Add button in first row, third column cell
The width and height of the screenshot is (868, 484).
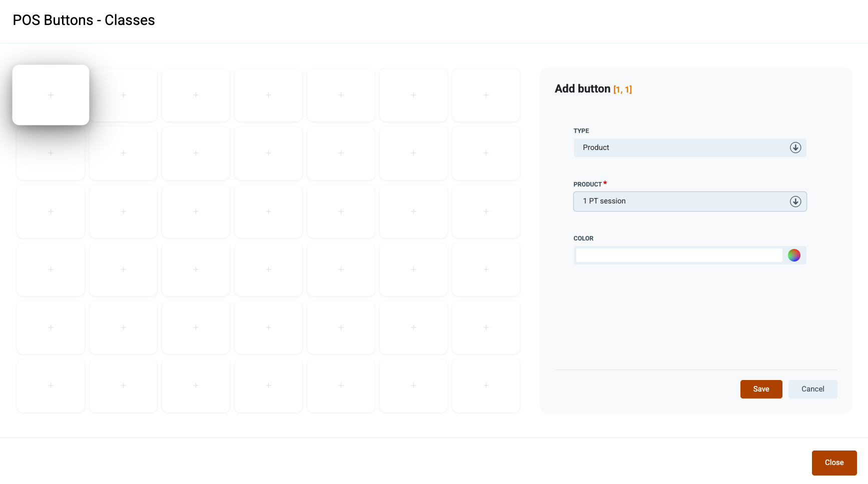(x=196, y=95)
